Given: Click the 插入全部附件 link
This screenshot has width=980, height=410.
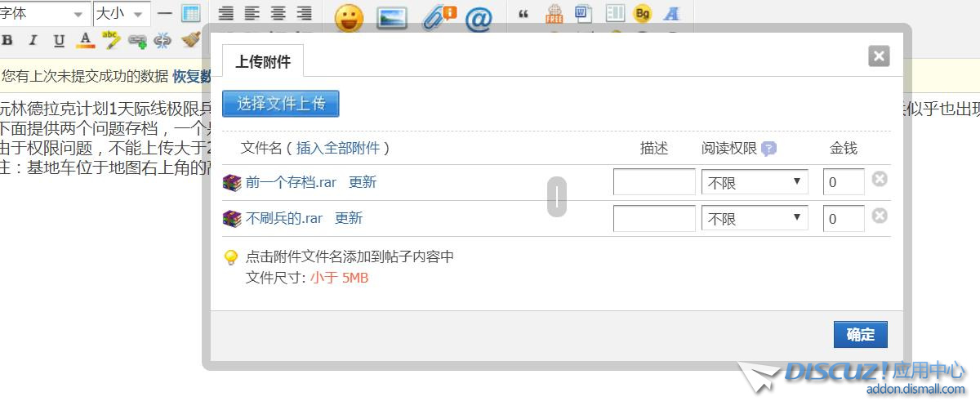Looking at the screenshot, I should [x=337, y=148].
